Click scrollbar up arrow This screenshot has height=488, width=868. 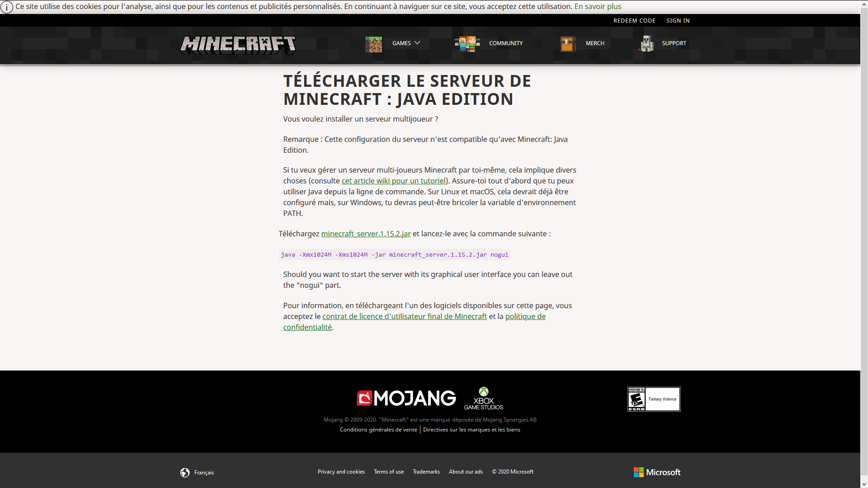(864, 4)
